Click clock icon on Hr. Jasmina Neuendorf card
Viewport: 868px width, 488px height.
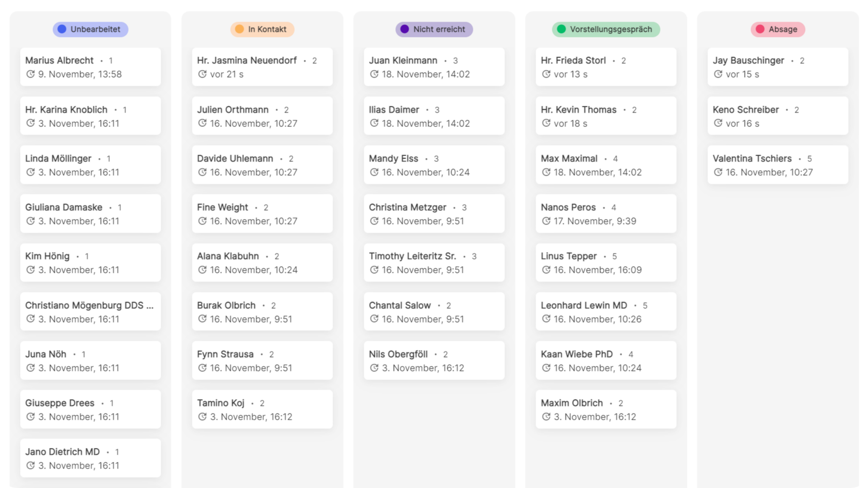[203, 74]
